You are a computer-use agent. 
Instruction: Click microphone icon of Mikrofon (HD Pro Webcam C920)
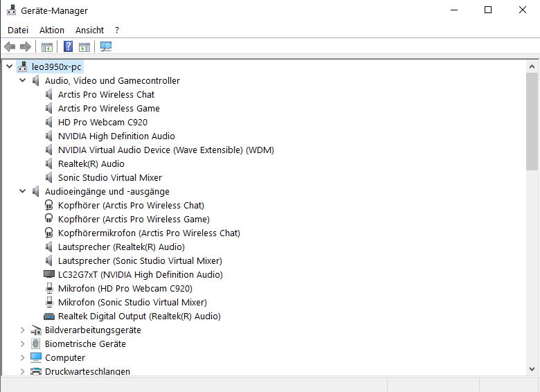[x=49, y=288]
